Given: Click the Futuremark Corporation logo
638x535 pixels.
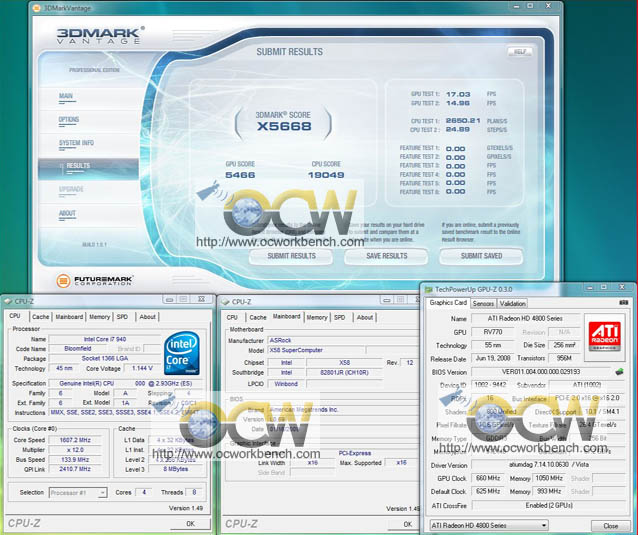Looking at the screenshot, I should pos(94,280).
